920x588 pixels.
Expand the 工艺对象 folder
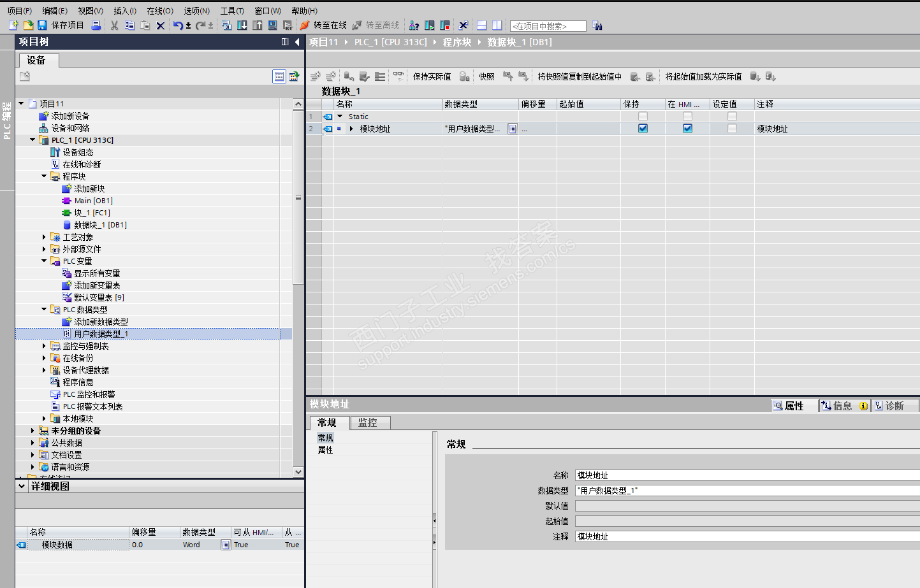pos(44,237)
